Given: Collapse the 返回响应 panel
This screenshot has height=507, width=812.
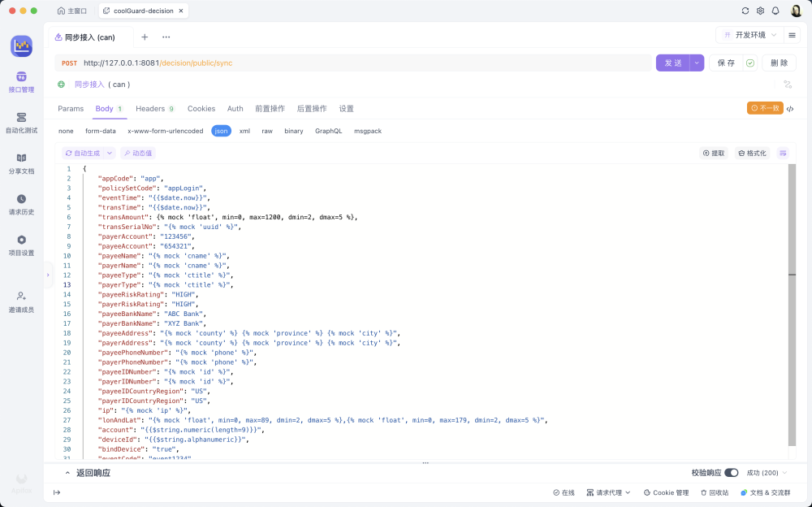Looking at the screenshot, I should point(68,472).
